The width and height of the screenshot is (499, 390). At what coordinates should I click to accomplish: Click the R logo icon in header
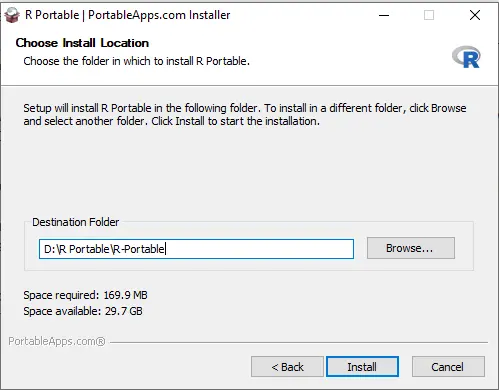pyautogui.click(x=467, y=57)
